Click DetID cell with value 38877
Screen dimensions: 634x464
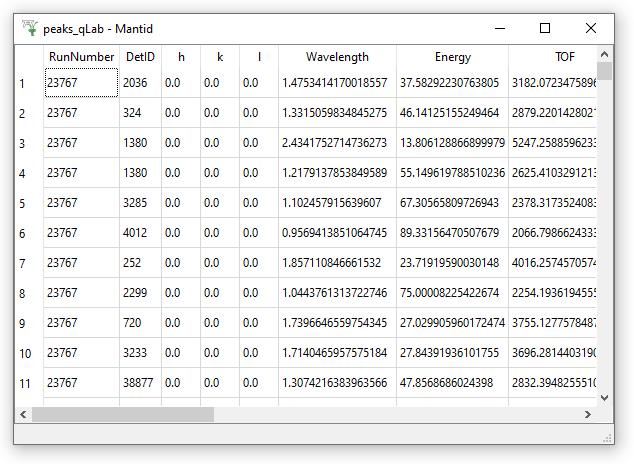[x=140, y=383]
